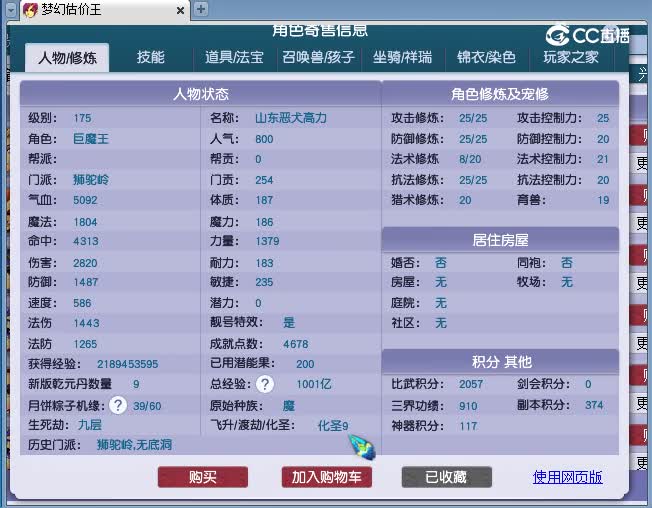Click 历史门派 value 狮驼岭,无底洞
652x508 pixels.
click(134, 445)
